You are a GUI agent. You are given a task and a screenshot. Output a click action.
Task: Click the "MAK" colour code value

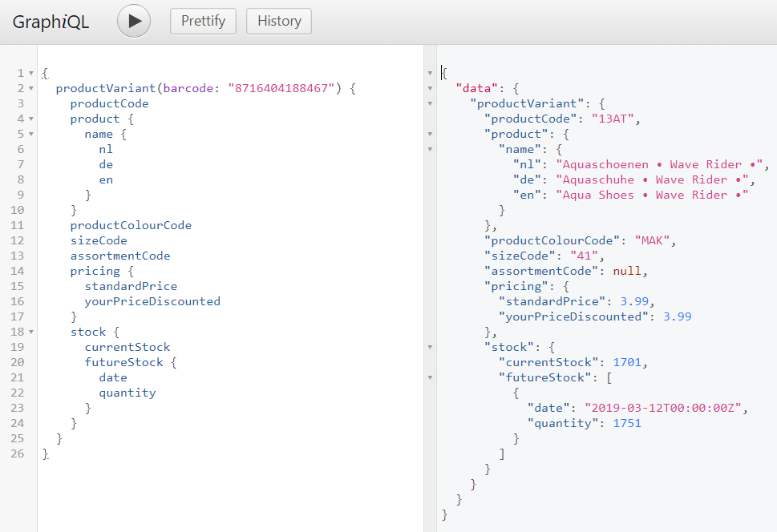coord(652,240)
